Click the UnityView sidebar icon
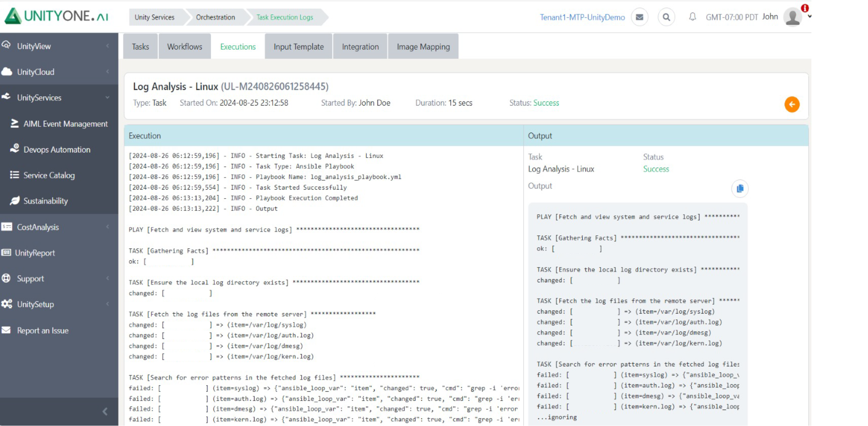Image resolution: width=868 pixels, height=426 pixels. [x=6, y=45]
